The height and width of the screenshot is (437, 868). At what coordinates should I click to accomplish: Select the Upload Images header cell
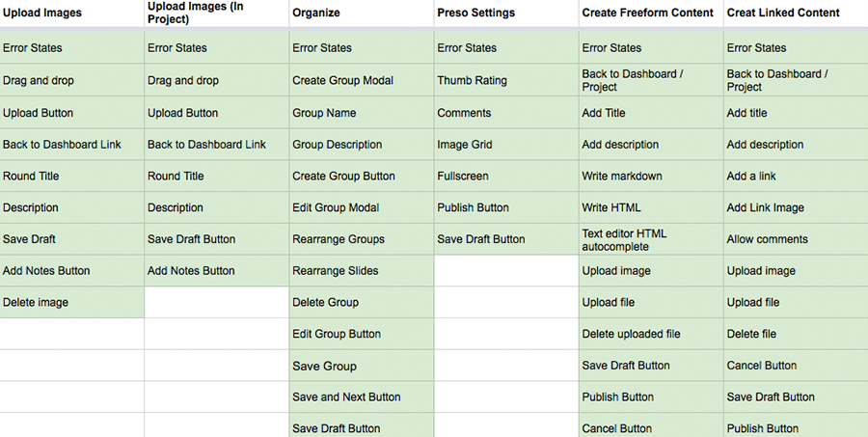[x=72, y=14]
